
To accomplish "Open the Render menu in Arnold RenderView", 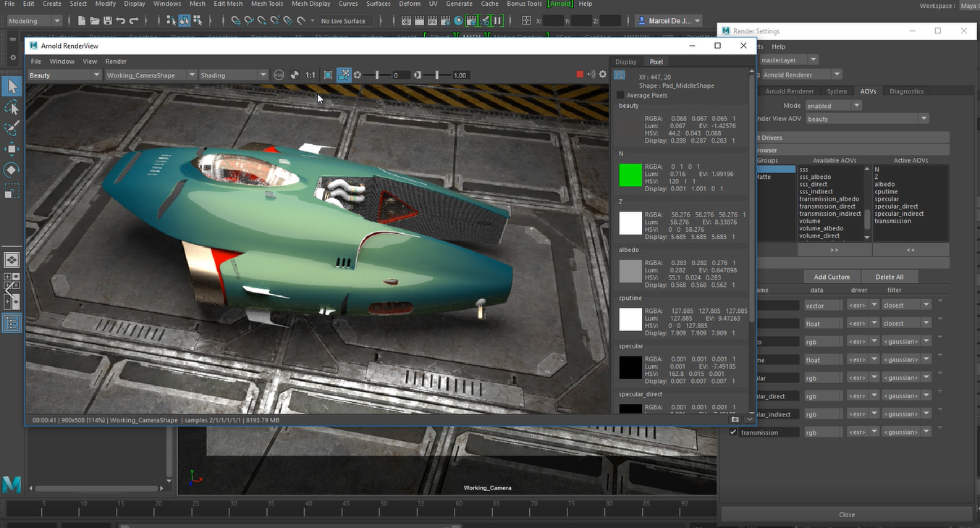I will [x=116, y=62].
